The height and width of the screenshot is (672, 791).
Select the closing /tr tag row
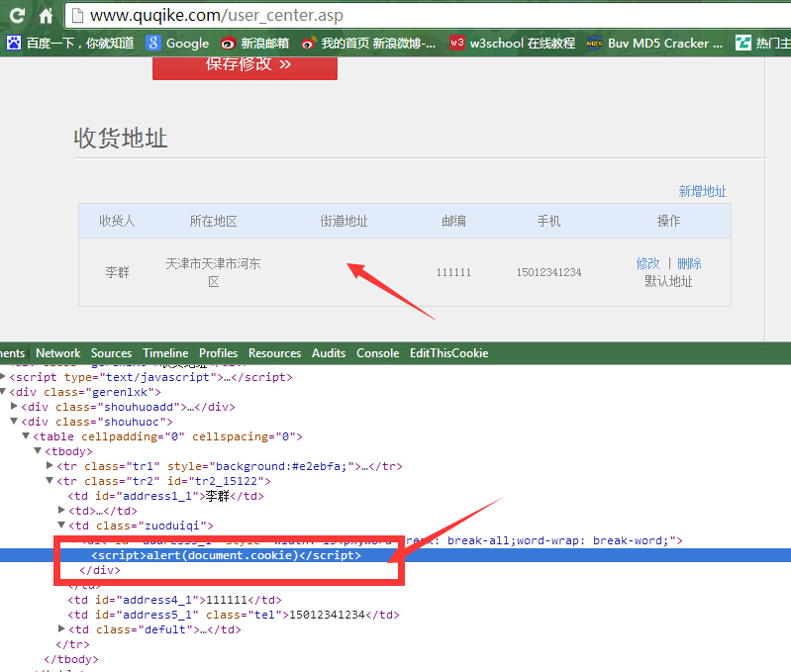pyautogui.click(x=72, y=644)
